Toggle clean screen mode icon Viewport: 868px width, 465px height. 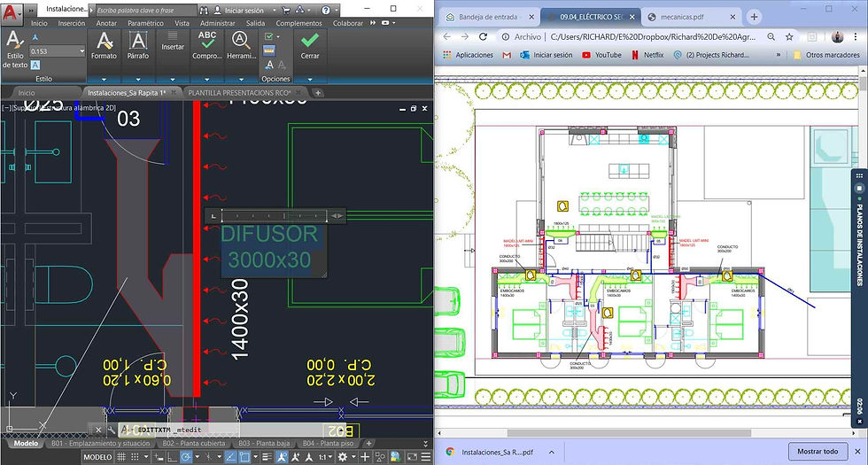pos(412,457)
